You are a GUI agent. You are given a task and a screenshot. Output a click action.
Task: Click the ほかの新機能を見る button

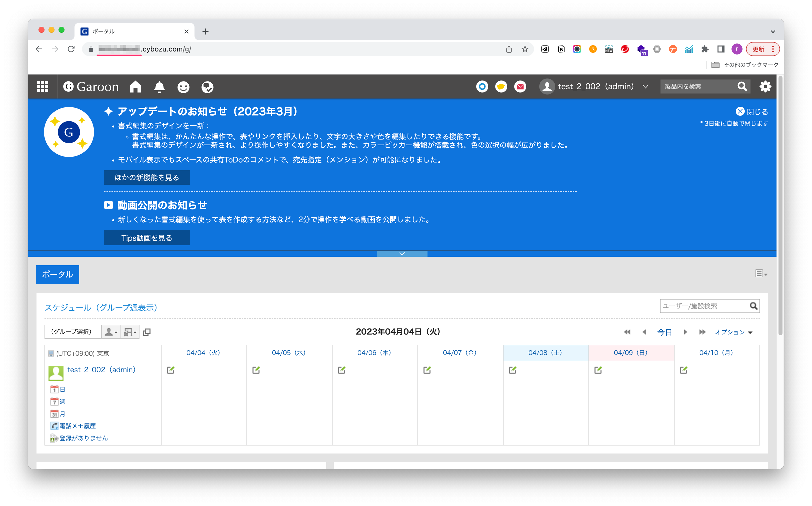pos(147,177)
